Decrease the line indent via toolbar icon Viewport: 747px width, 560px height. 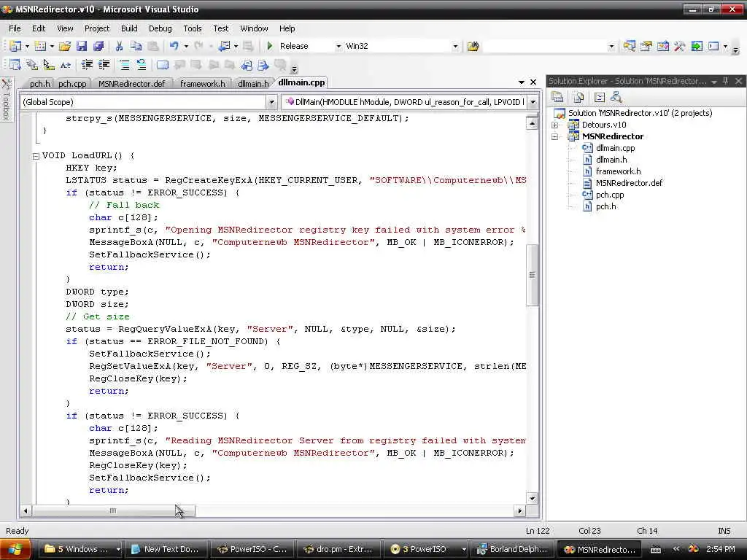[87, 65]
